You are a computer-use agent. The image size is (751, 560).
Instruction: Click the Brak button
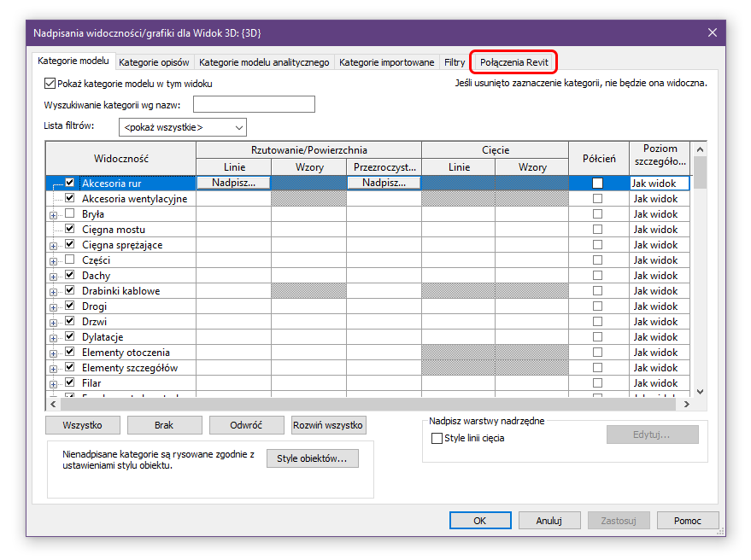point(164,425)
